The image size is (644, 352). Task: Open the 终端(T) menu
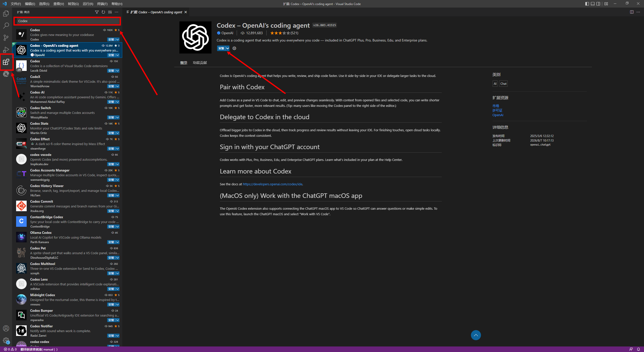tap(102, 4)
